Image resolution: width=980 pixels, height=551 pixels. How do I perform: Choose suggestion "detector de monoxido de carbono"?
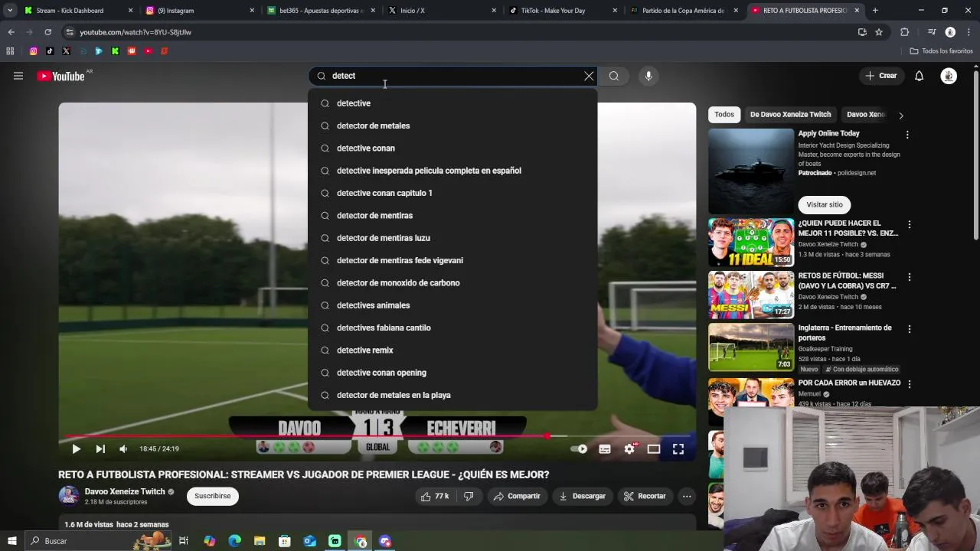[x=452, y=282]
